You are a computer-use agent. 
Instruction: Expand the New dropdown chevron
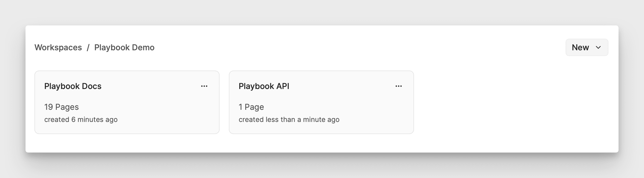click(x=598, y=47)
